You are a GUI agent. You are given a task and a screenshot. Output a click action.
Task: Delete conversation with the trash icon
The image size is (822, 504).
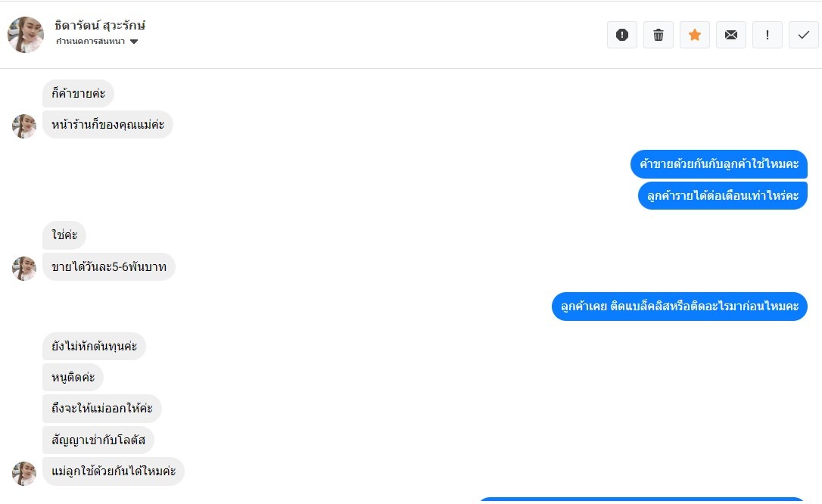tap(659, 35)
